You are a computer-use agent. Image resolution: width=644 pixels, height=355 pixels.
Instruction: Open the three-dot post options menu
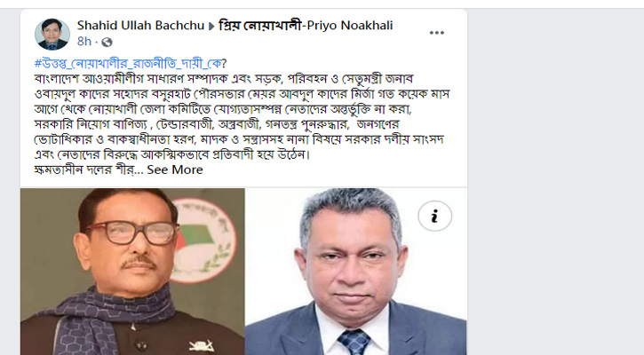click(437, 33)
